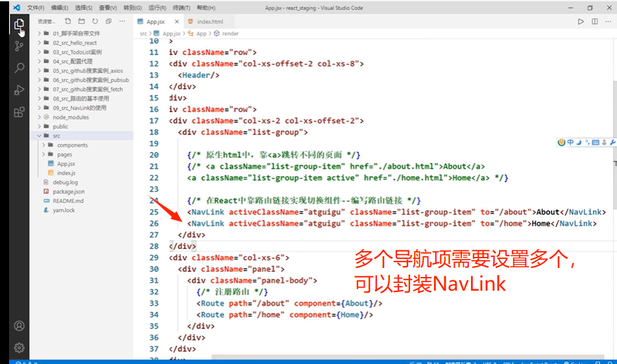Toggle IME Chinese mode 中 icon
Screen dimensions: 617x364
point(570,143)
